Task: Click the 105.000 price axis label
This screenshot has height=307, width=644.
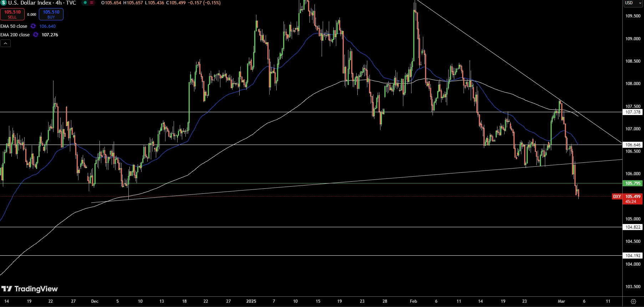Action: tap(633, 219)
